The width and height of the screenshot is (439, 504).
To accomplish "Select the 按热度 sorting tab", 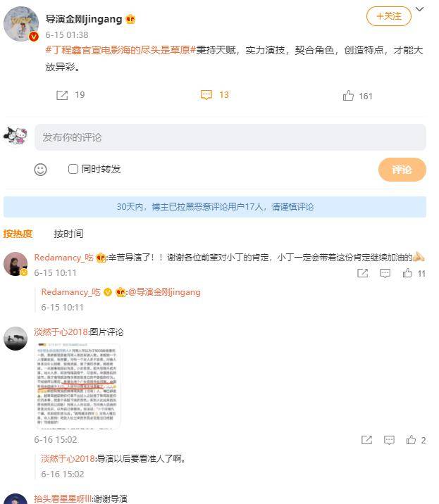I will click(x=18, y=234).
